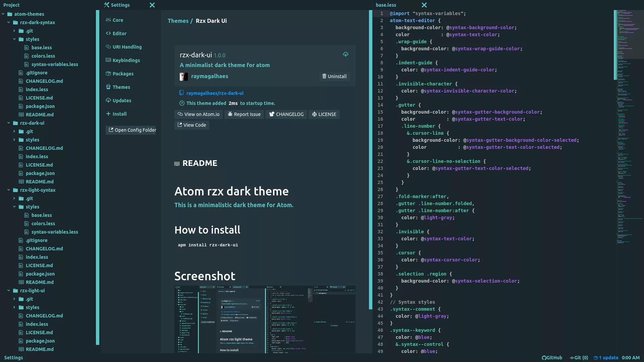Click raymagalhaes author avatar

(184, 77)
